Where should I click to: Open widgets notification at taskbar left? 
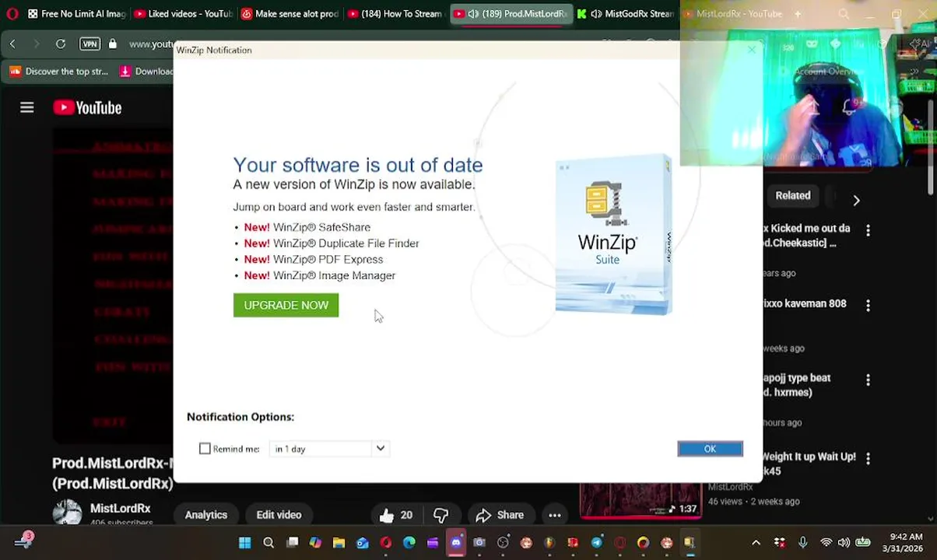point(23,541)
